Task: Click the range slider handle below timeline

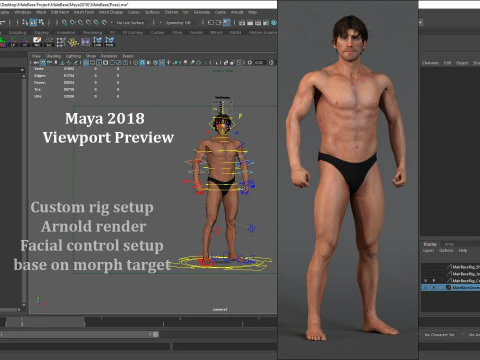Action: click(x=156, y=334)
